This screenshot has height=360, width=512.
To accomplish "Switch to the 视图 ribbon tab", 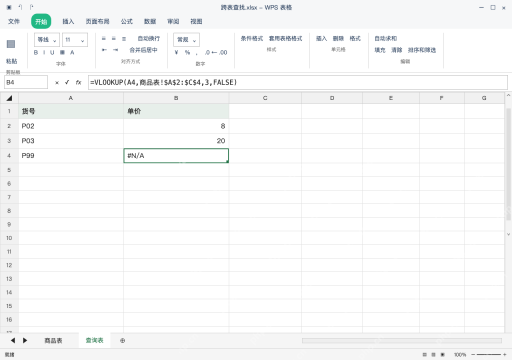I will (x=196, y=21).
